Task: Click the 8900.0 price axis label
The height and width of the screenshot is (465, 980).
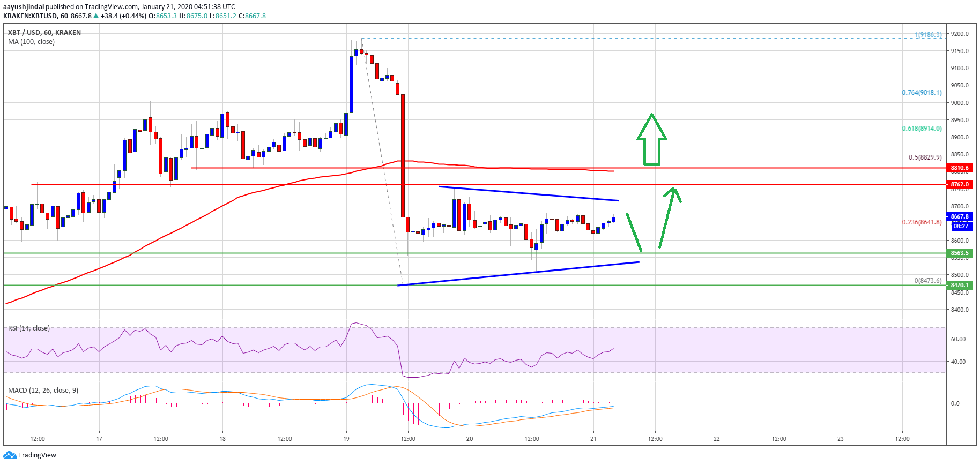Action: pos(960,137)
